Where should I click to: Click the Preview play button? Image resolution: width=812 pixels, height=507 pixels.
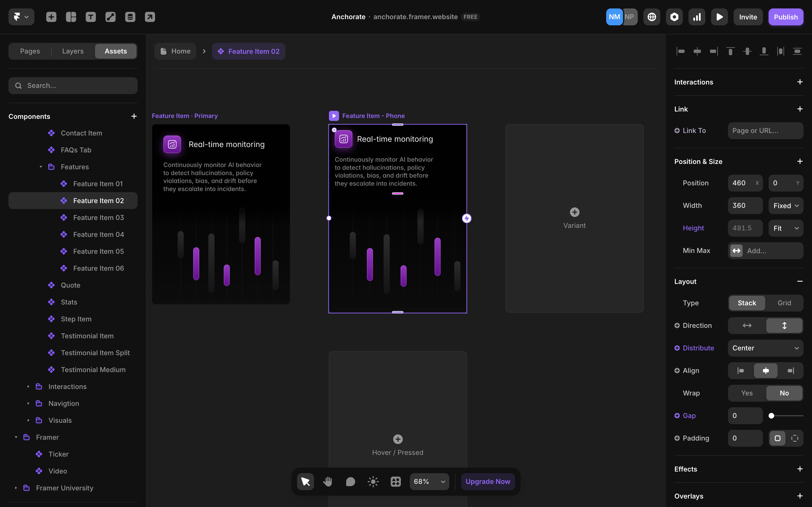(x=719, y=17)
